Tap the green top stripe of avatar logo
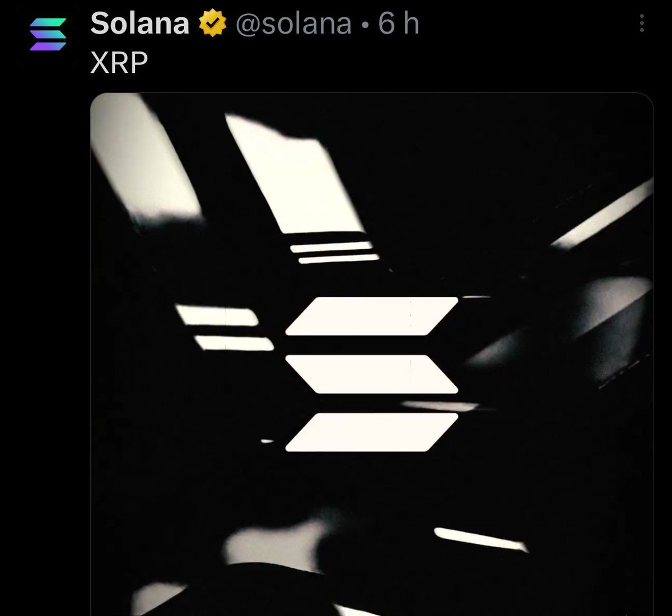The image size is (672, 616). coord(49,23)
